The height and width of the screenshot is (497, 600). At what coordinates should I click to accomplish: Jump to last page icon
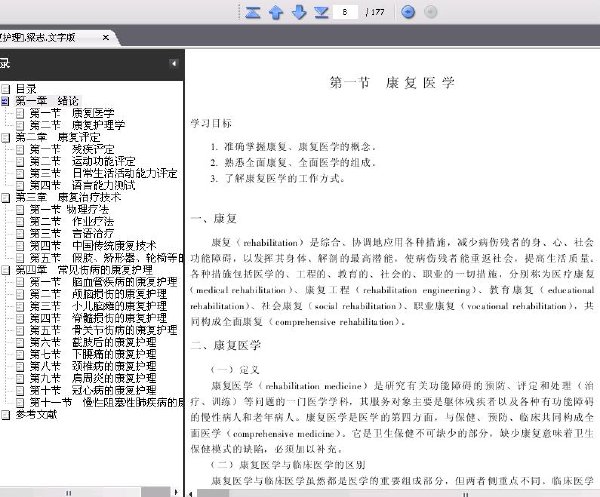tap(321, 12)
